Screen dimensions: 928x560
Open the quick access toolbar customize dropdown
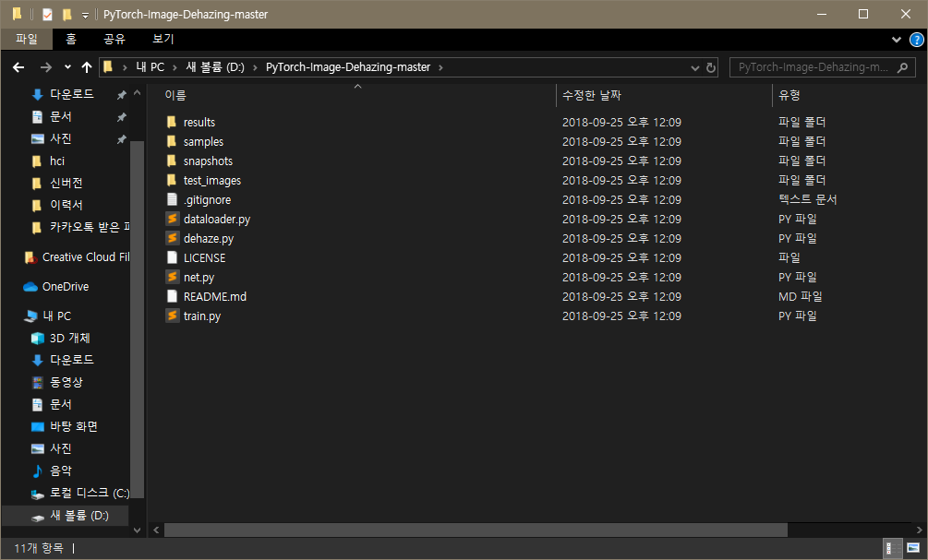[x=85, y=15]
